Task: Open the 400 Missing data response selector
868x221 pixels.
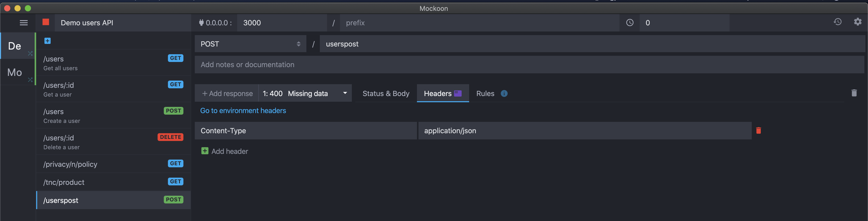Action: pyautogui.click(x=305, y=93)
